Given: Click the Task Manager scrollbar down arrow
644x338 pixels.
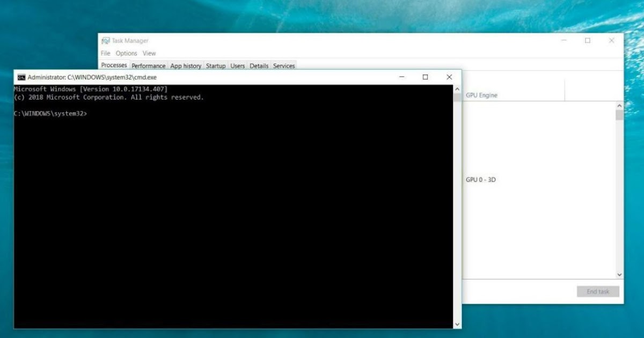Looking at the screenshot, I should [x=619, y=275].
